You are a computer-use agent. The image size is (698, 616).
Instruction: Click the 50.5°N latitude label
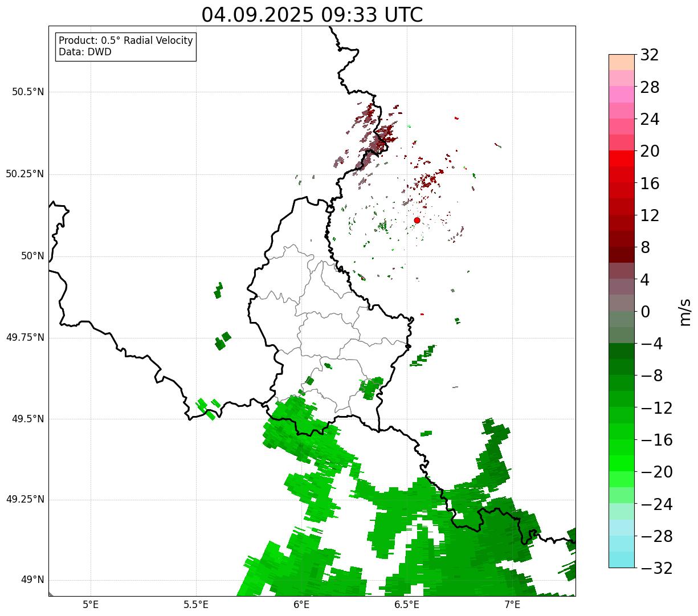click(x=28, y=92)
